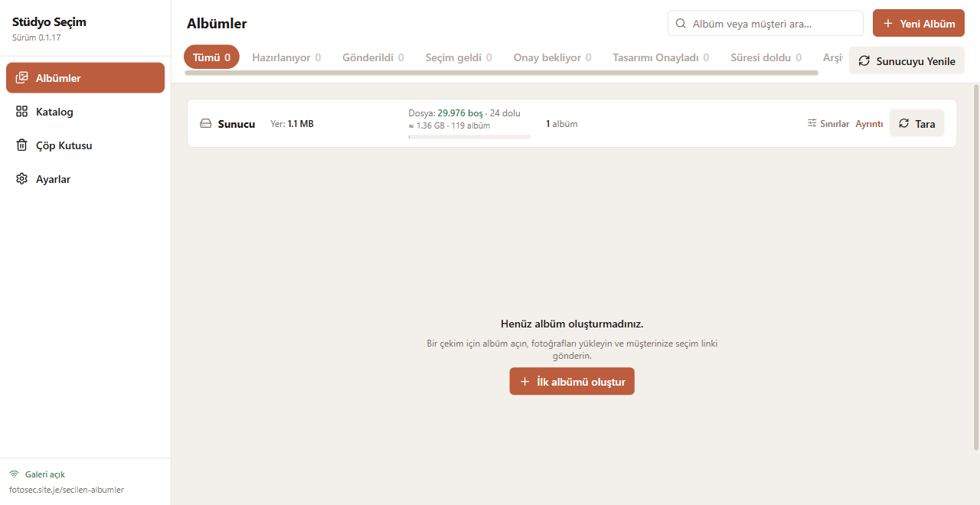
Task: Click the Albüm veya müşteri ara search field
Action: point(766,23)
